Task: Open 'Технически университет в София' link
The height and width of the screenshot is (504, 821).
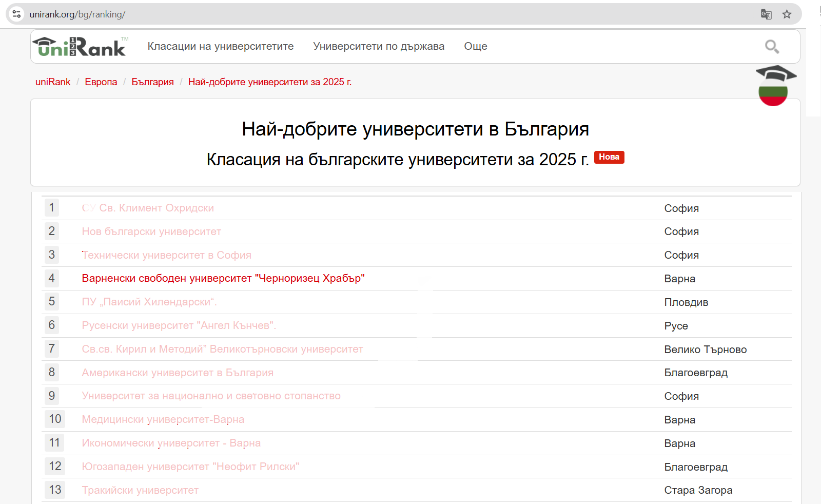Action: [x=167, y=256]
